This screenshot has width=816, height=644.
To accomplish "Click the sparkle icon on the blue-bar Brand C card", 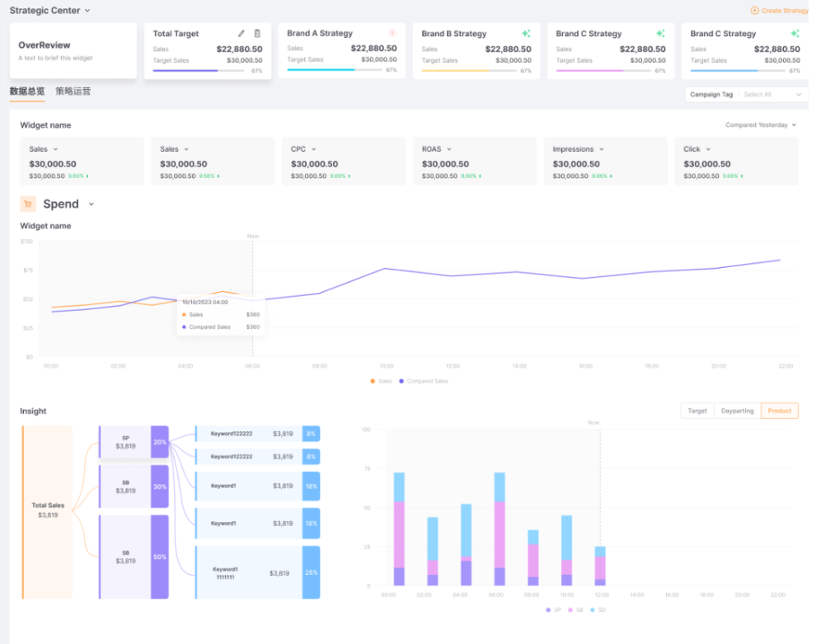I will click(795, 33).
